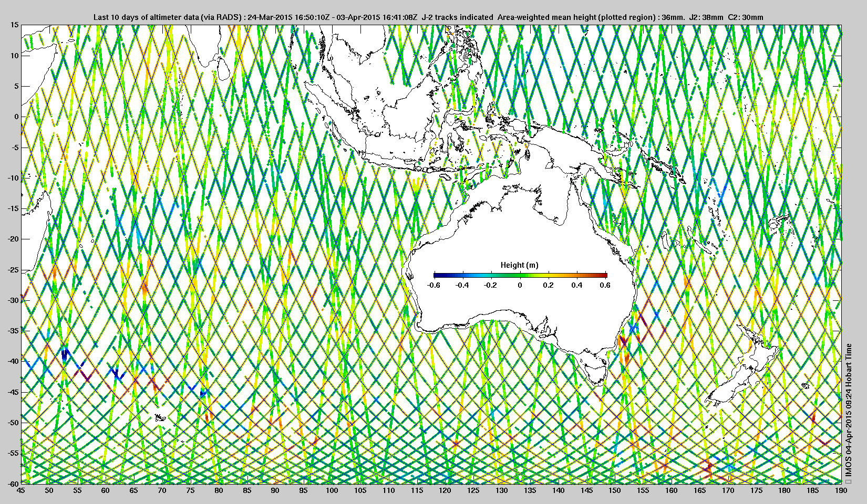Click the "Height (m)" legend title
Viewport: 867px width, 504px height.
(x=520, y=265)
